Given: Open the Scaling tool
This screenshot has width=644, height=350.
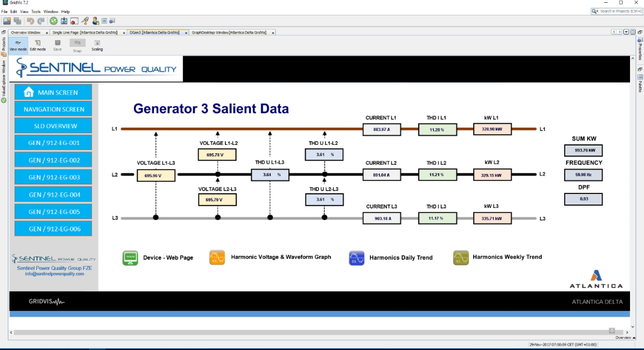Looking at the screenshot, I should [97, 45].
